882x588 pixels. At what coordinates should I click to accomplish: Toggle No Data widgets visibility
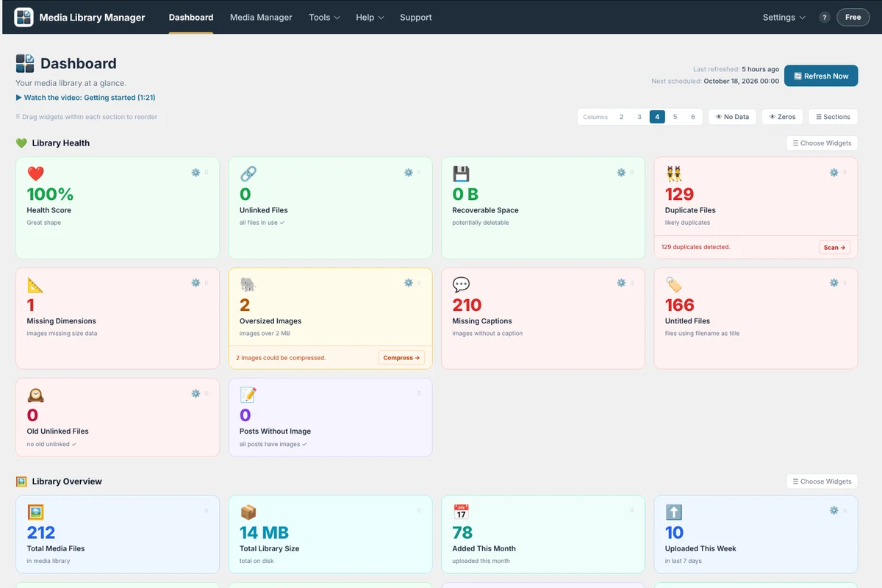(x=732, y=117)
